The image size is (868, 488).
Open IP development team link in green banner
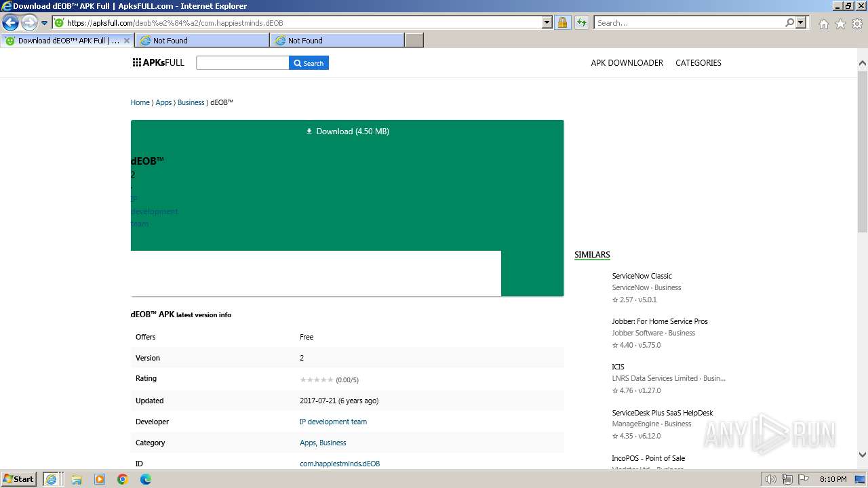pos(154,211)
